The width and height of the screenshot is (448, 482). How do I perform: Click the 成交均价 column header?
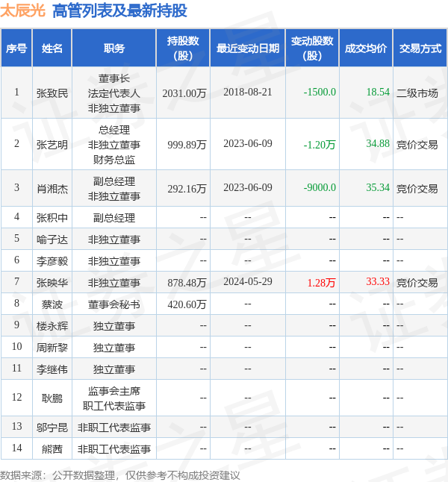coord(366,48)
